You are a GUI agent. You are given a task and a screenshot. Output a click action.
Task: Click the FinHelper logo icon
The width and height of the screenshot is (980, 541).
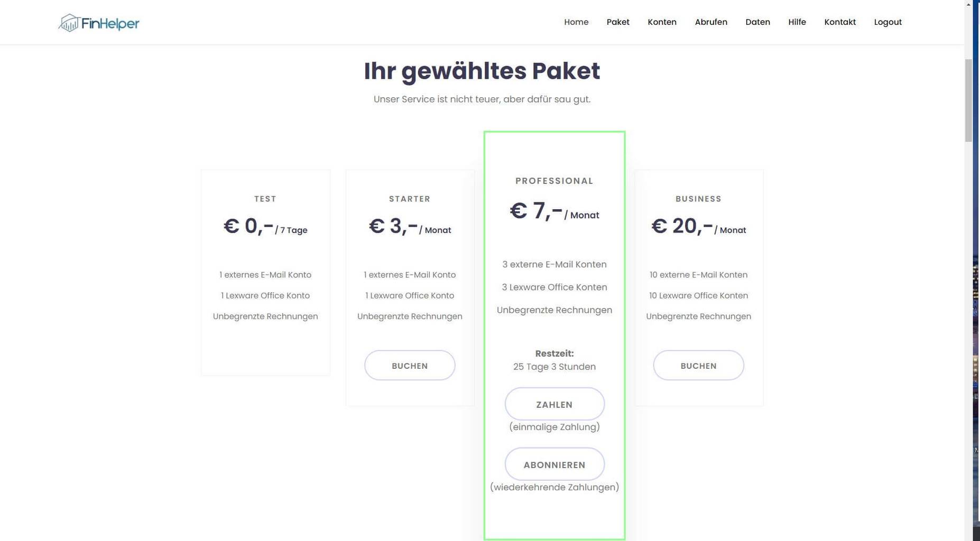(x=69, y=23)
